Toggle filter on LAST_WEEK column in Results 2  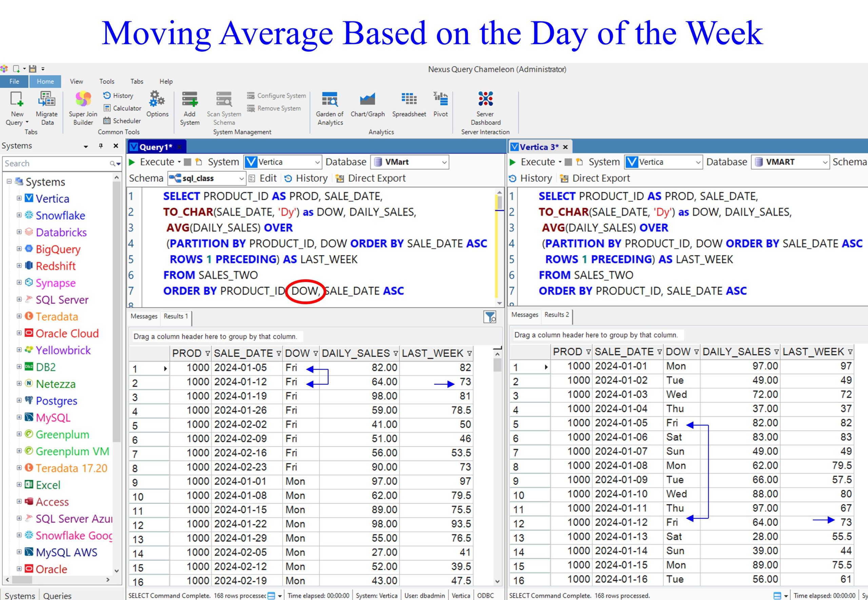[x=850, y=352]
